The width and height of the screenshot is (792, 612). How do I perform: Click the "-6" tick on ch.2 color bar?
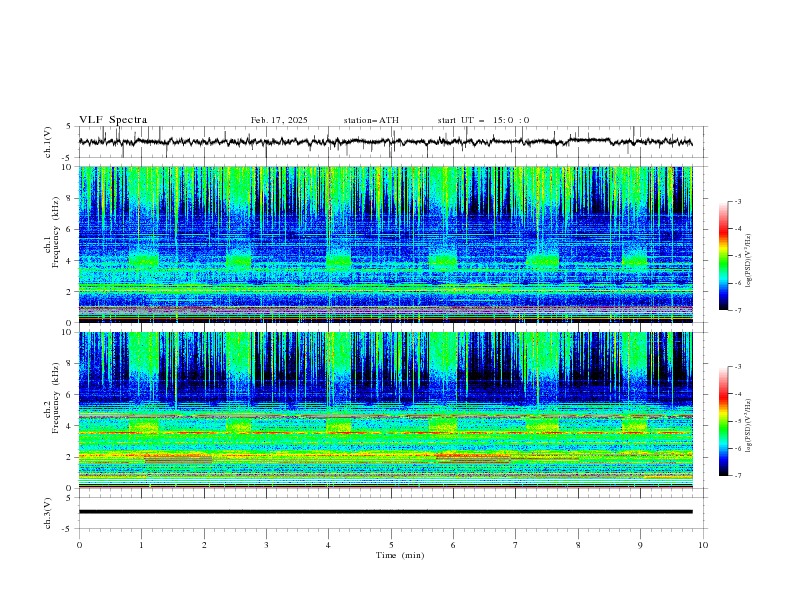coord(737,448)
